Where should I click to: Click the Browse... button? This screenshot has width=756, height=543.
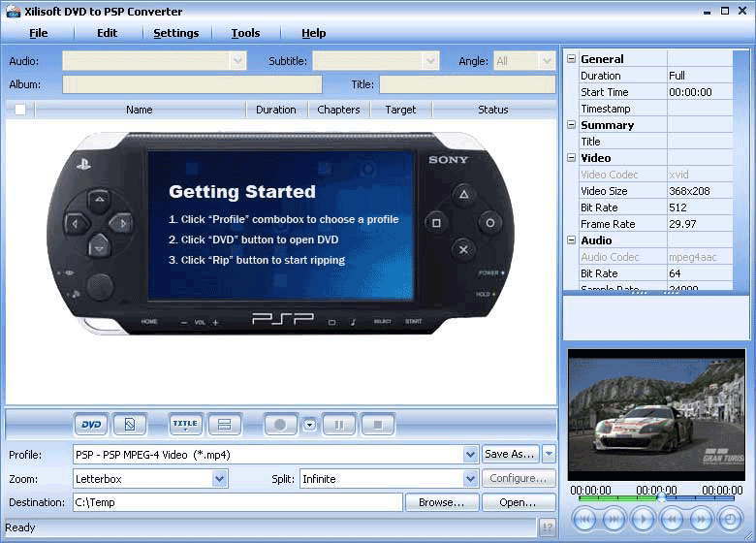[441, 502]
